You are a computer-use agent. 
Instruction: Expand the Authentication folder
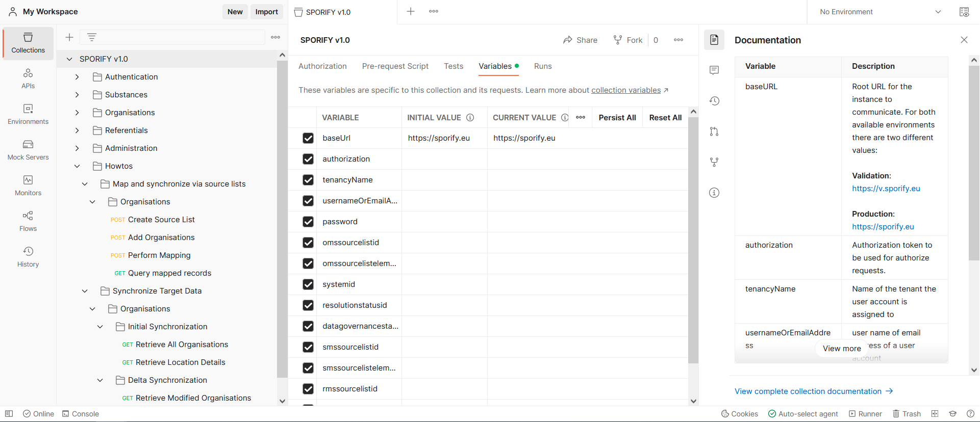click(77, 77)
